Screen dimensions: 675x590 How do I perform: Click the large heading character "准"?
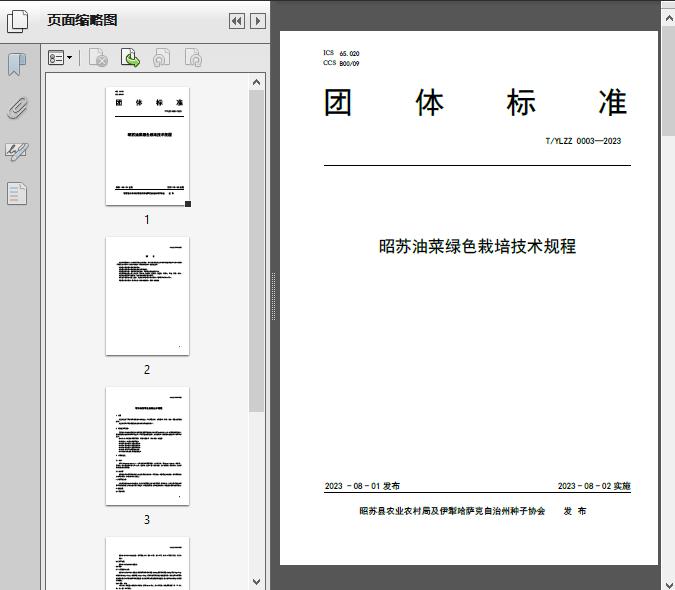click(613, 103)
